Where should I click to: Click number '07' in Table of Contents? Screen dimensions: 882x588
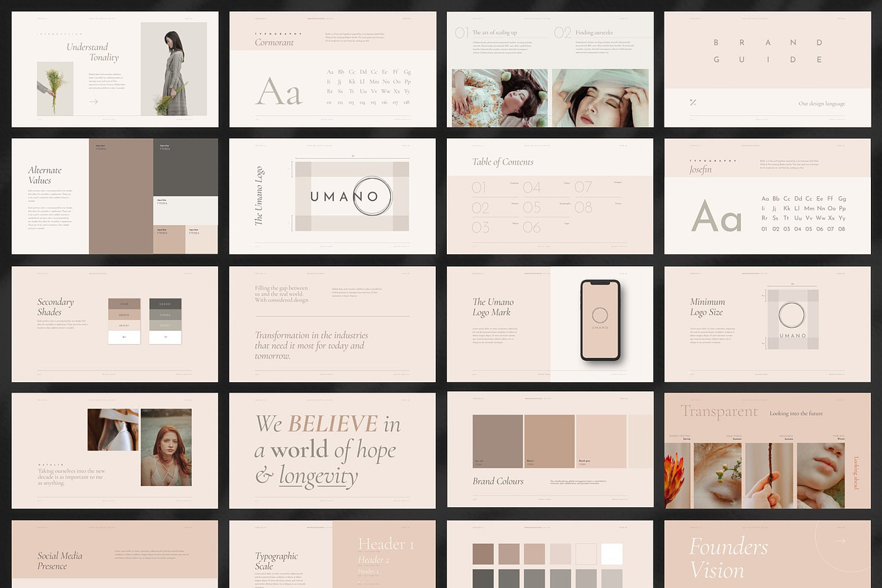583,187
